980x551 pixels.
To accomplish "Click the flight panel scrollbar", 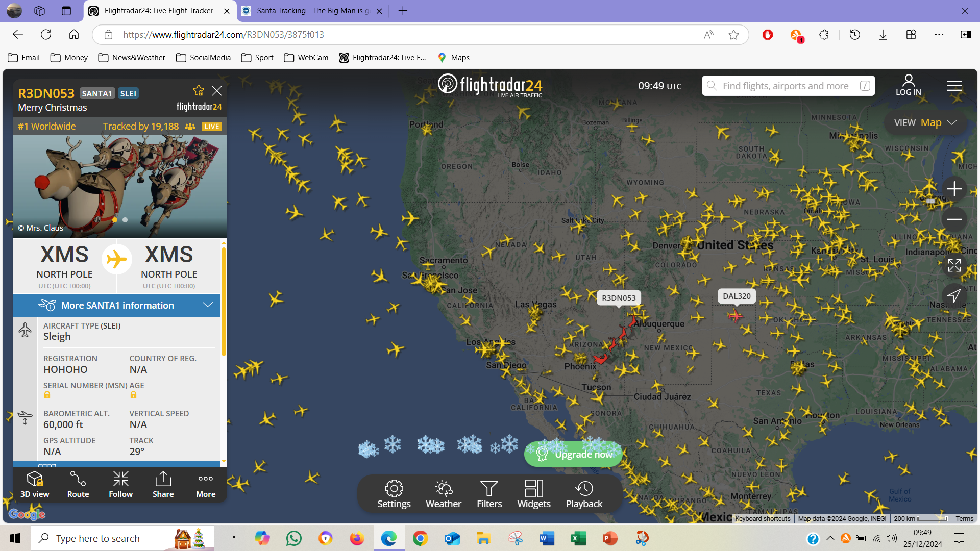I will [x=224, y=301].
